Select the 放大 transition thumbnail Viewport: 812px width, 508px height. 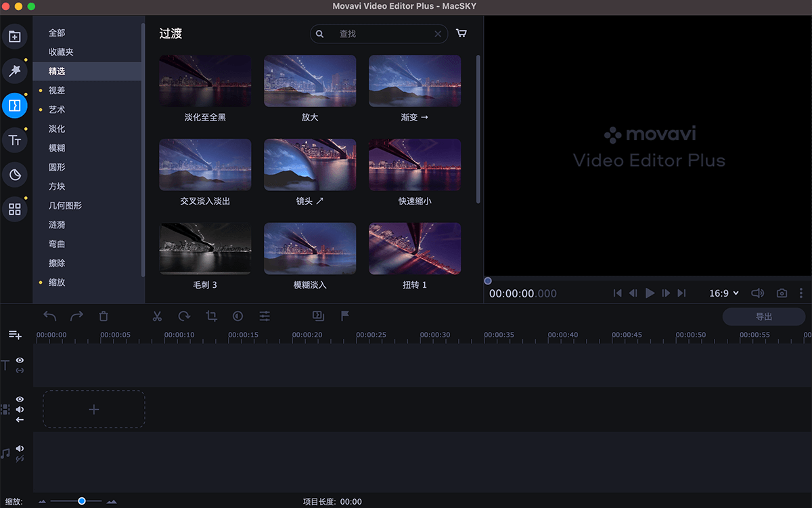point(310,81)
